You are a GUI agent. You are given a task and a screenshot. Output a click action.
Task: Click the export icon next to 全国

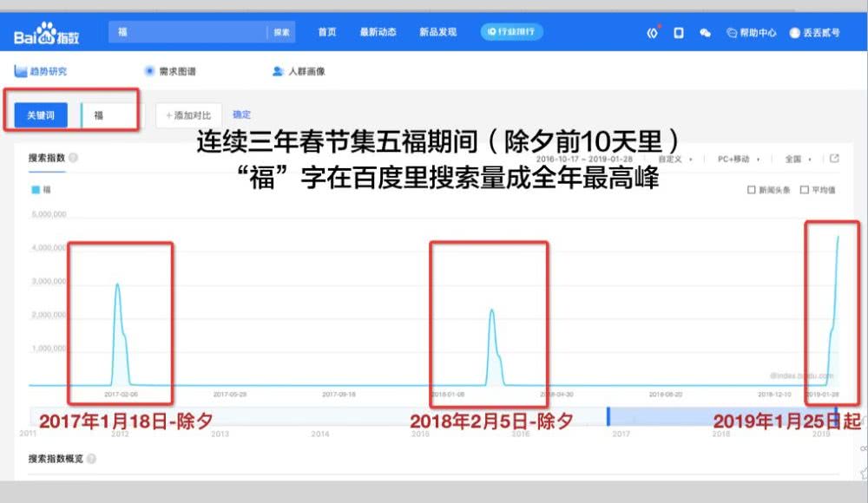835,160
